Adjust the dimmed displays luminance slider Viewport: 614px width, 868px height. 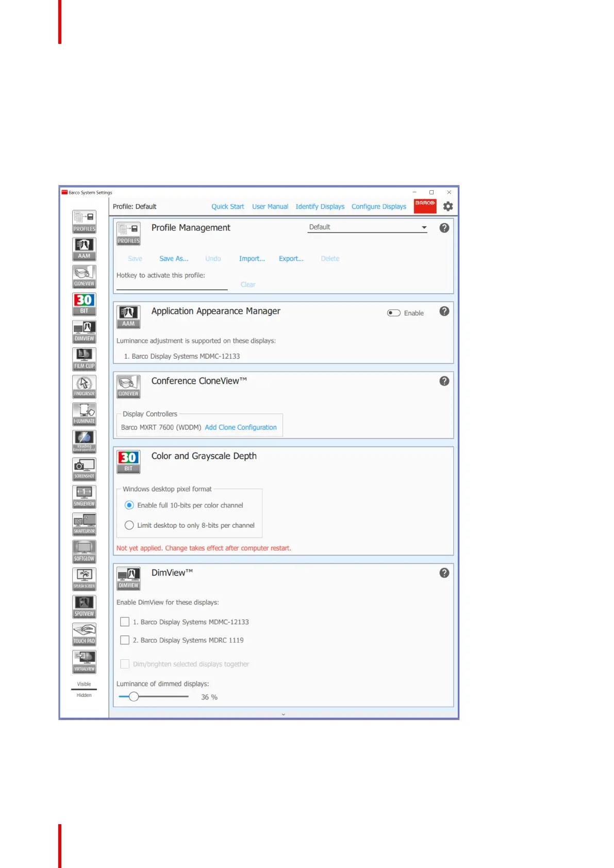(x=134, y=696)
